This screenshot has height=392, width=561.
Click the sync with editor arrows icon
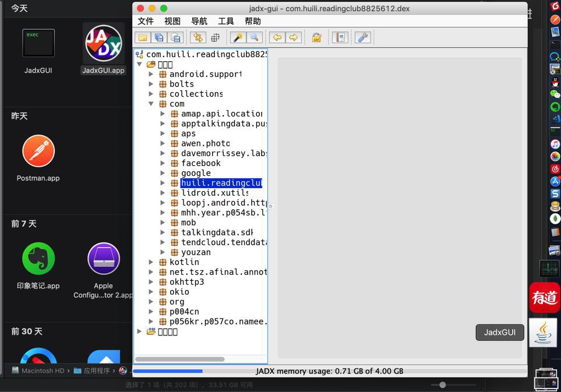tap(198, 37)
